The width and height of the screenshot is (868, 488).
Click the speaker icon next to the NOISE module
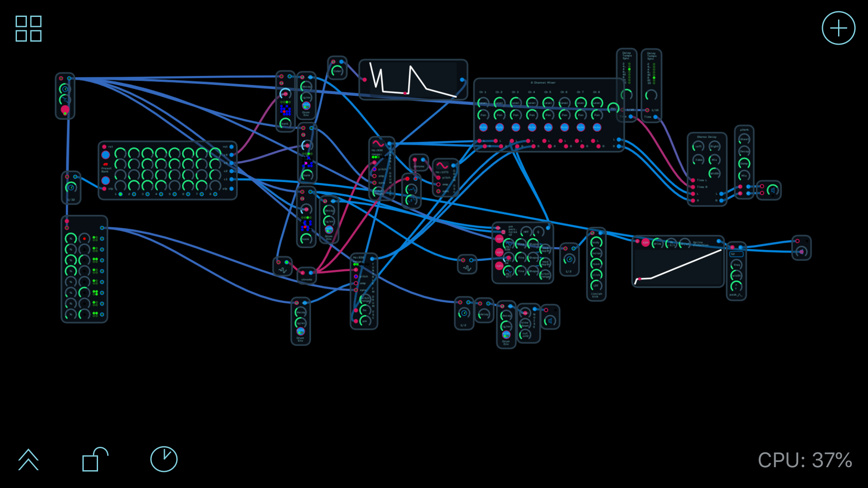(x=550, y=321)
